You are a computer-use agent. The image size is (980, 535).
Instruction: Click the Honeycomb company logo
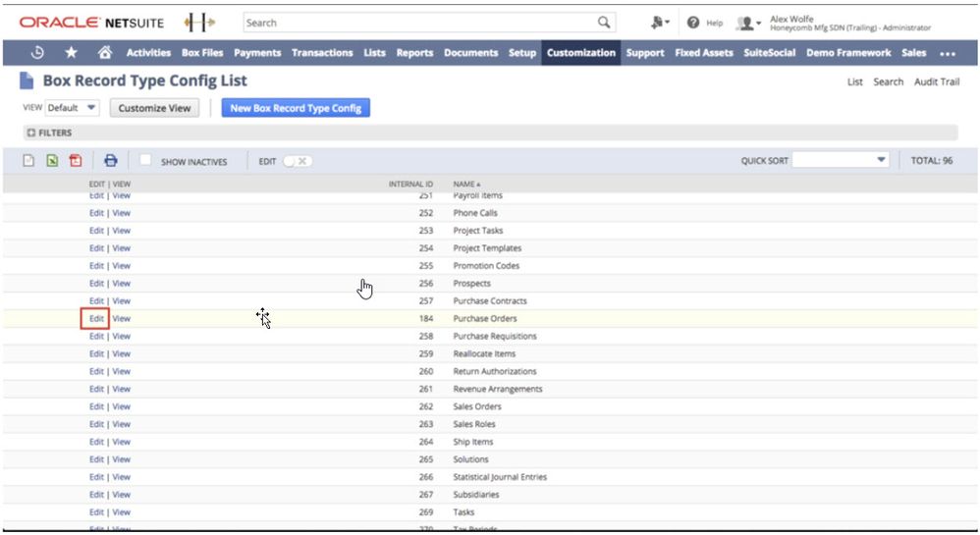199,23
